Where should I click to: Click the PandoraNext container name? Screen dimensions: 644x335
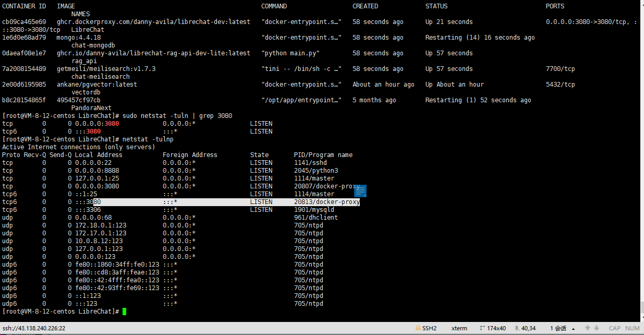click(92, 108)
